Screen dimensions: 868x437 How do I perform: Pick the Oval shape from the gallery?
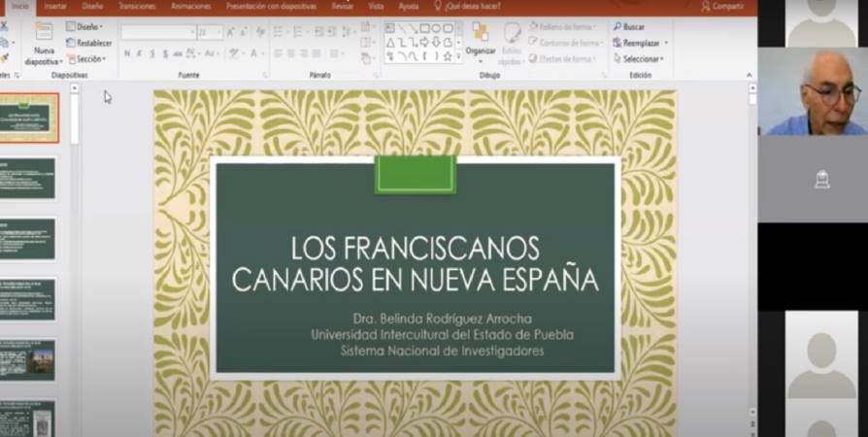436,28
